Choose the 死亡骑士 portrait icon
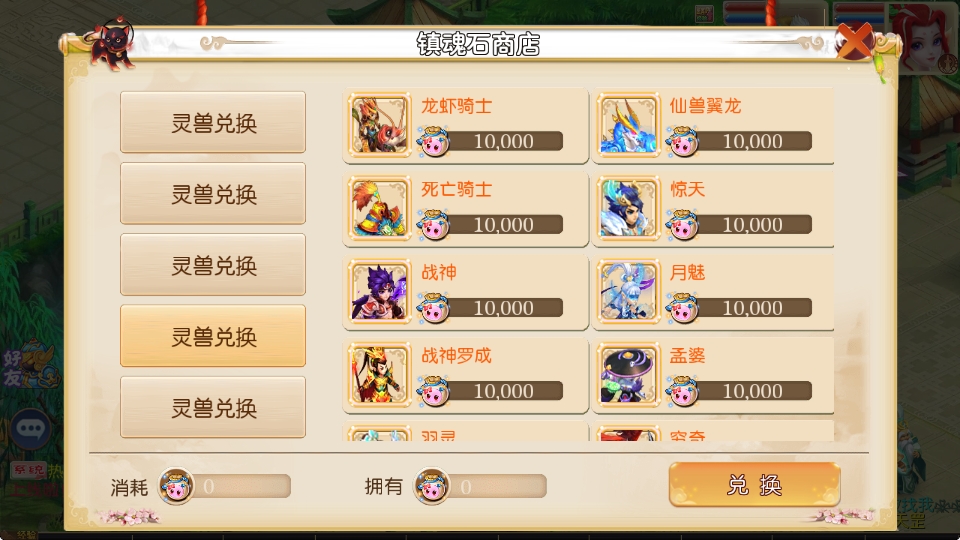This screenshot has width=960, height=540. [x=379, y=208]
